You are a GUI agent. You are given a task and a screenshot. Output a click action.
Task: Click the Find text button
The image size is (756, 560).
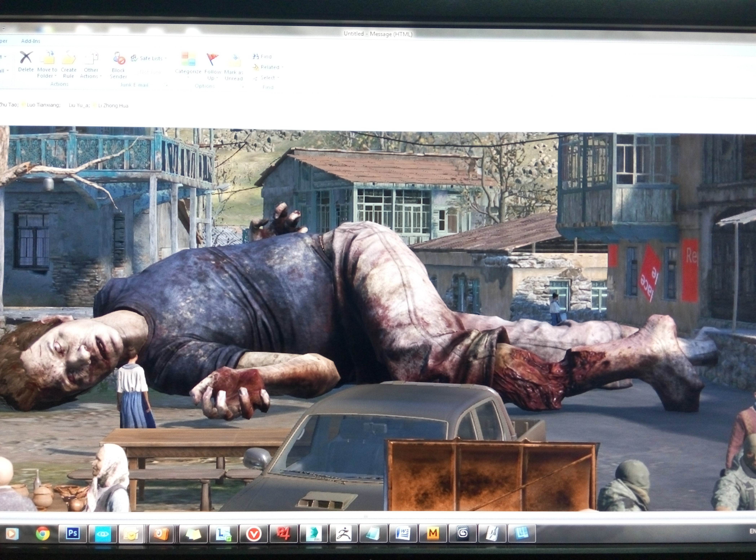click(x=266, y=57)
